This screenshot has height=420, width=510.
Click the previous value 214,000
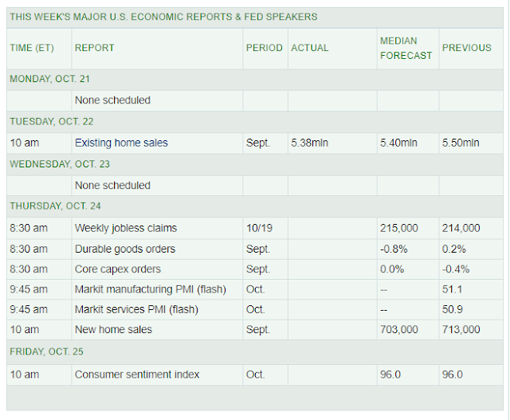461,228
